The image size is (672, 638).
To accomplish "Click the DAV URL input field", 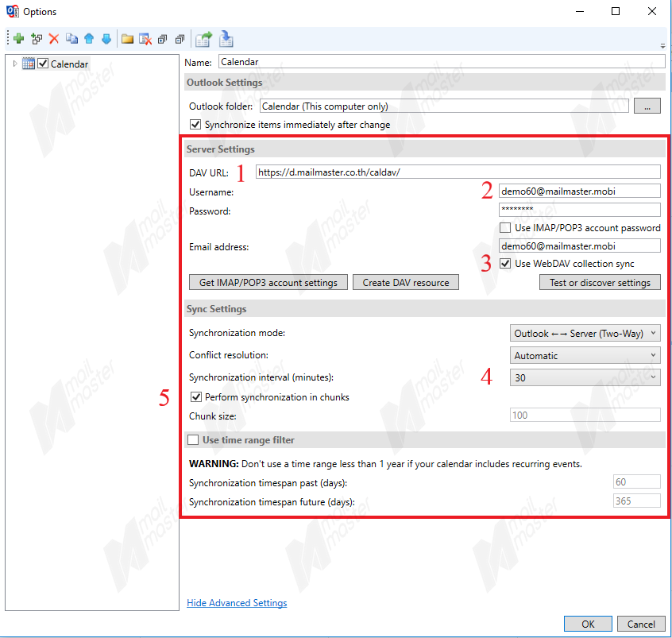I will click(458, 172).
